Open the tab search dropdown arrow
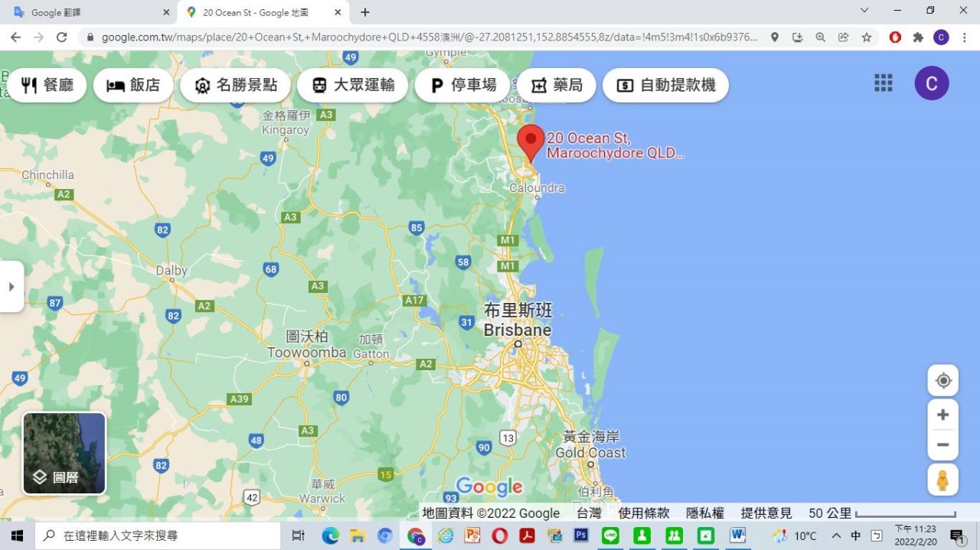980x550 pixels. pyautogui.click(x=864, y=11)
